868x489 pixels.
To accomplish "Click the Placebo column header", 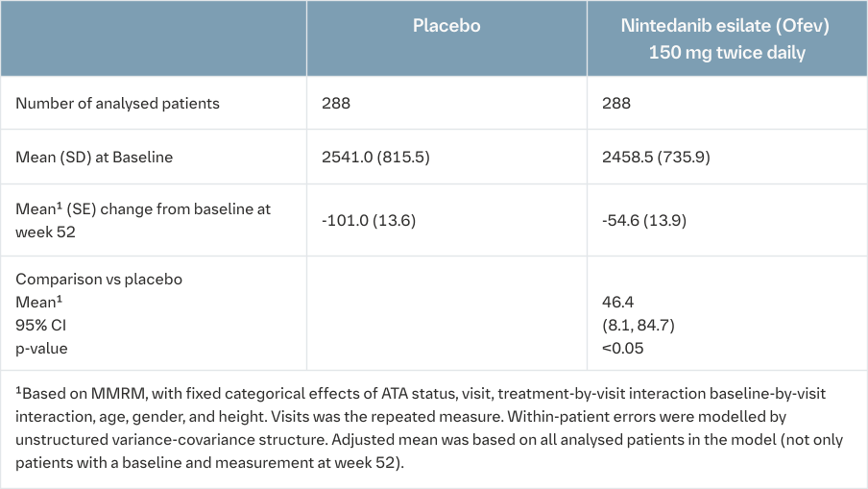I will (446, 26).
